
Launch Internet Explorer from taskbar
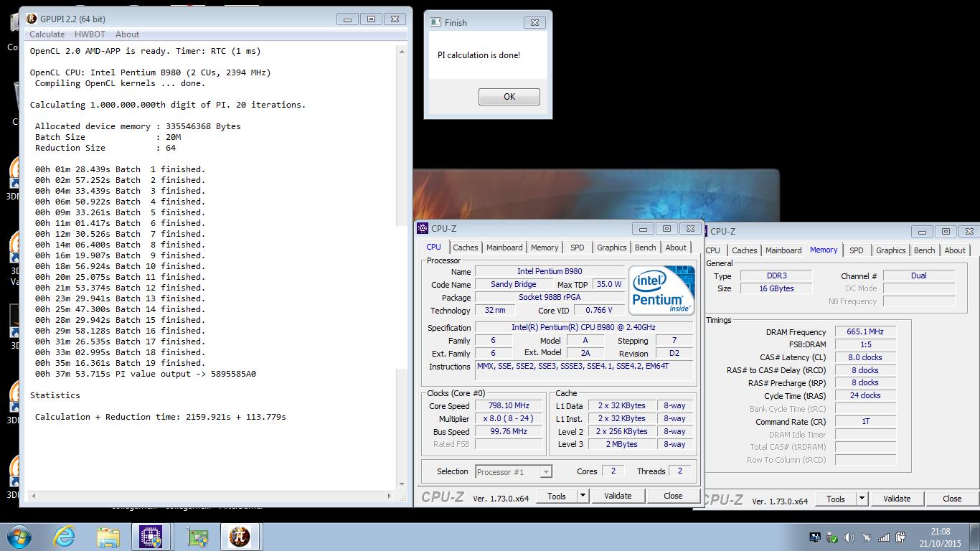[x=64, y=537]
